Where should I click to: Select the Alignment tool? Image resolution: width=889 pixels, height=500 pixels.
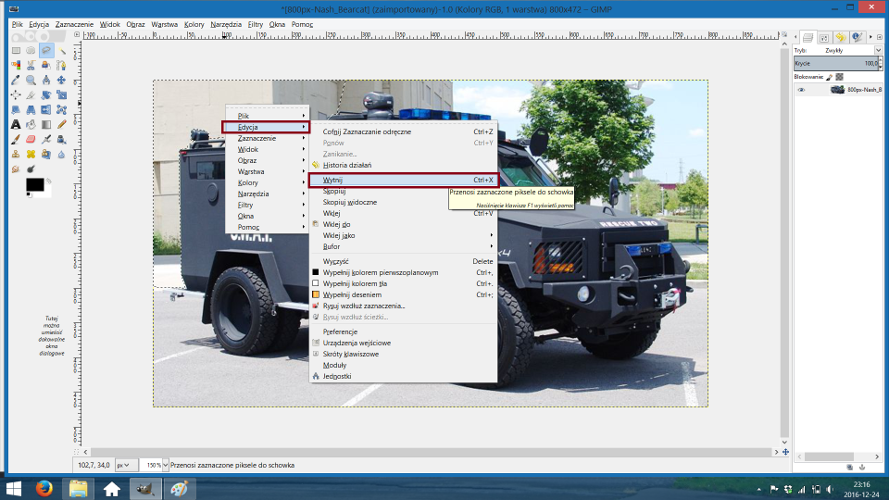pyautogui.click(x=16, y=95)
